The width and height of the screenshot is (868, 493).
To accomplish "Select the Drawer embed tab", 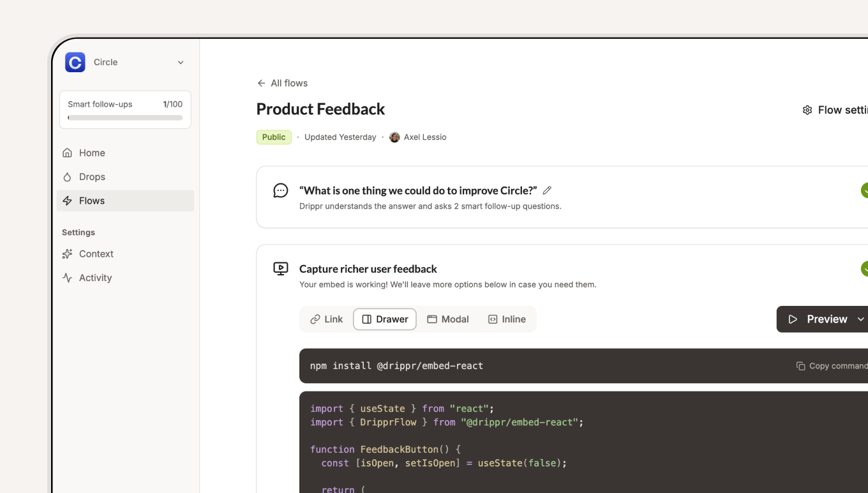I will pos(385,319).
